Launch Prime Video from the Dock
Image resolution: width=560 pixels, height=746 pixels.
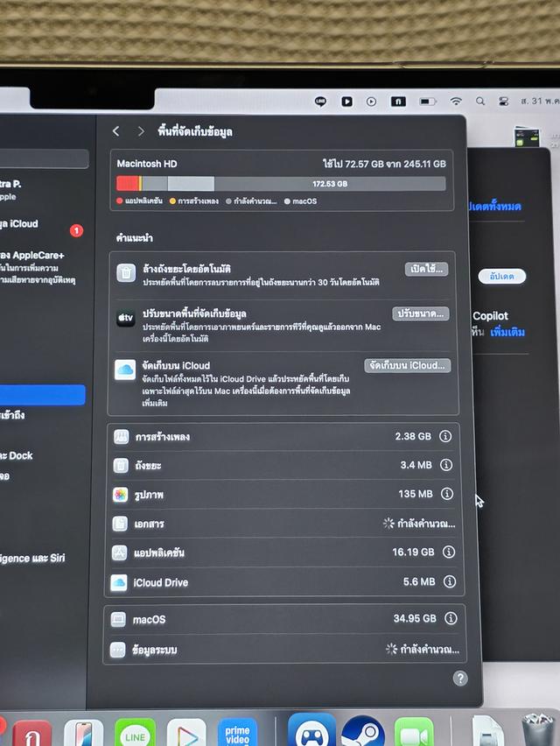click(x=237, y=733)
